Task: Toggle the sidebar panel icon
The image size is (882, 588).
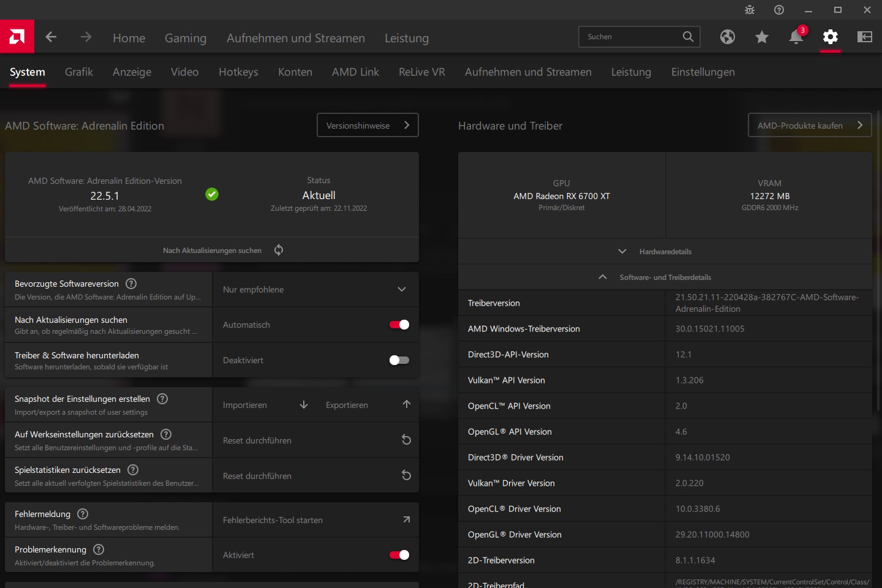Action: [865, 37]
